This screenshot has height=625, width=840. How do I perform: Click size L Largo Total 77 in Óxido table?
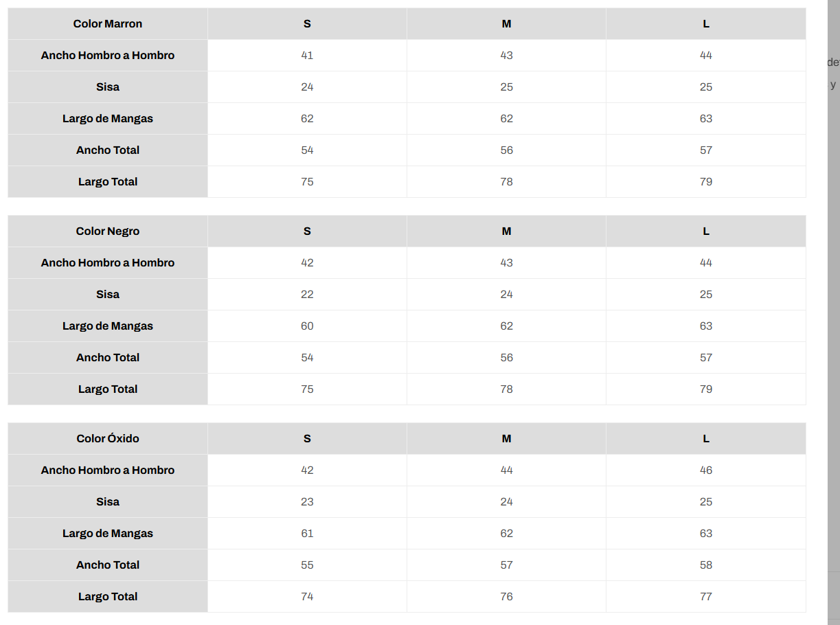706,597
